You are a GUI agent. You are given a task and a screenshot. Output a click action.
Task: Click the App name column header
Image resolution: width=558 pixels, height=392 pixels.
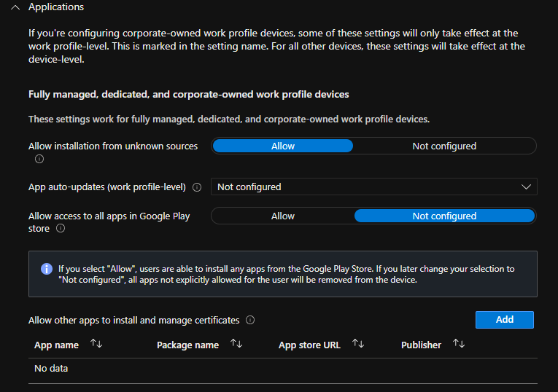[x=57, y=345]
